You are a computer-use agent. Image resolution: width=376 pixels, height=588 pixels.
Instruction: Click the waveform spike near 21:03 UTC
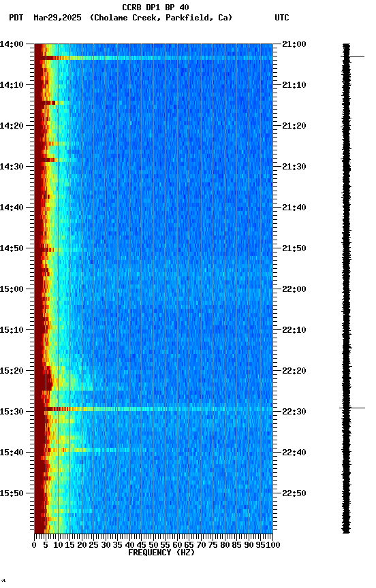[x=353, y=57]
